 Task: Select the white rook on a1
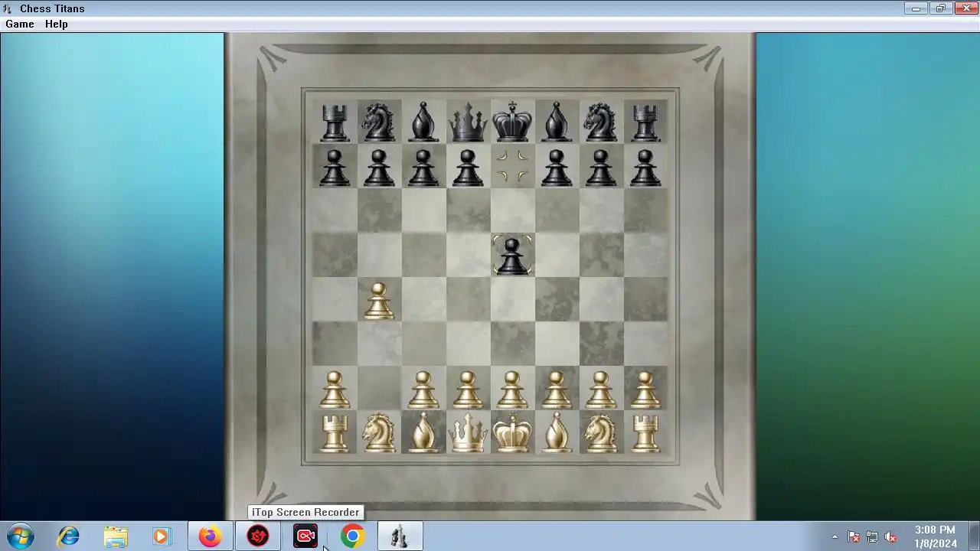point(335,433)
